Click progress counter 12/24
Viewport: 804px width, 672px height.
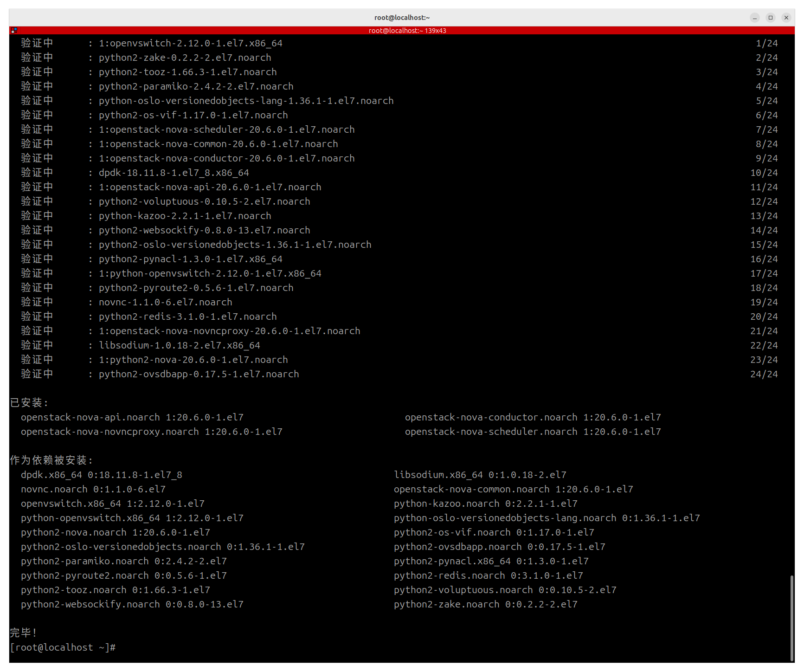(x=764, y=201)
